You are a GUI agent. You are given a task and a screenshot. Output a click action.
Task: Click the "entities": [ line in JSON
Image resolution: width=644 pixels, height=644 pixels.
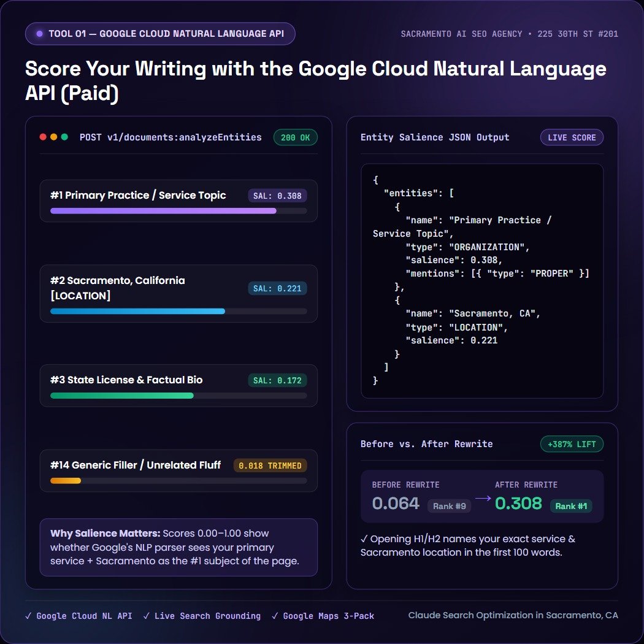point(418,193)
